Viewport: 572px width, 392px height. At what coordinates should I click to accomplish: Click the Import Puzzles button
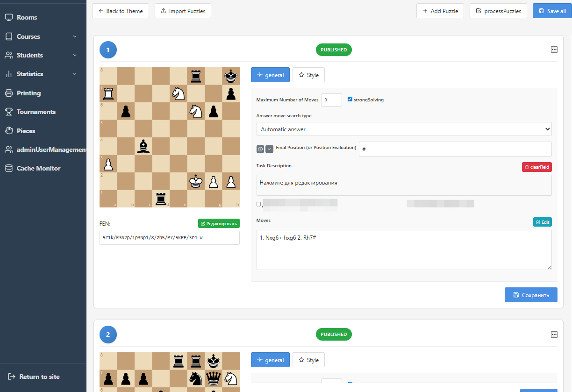click(183, 11)
